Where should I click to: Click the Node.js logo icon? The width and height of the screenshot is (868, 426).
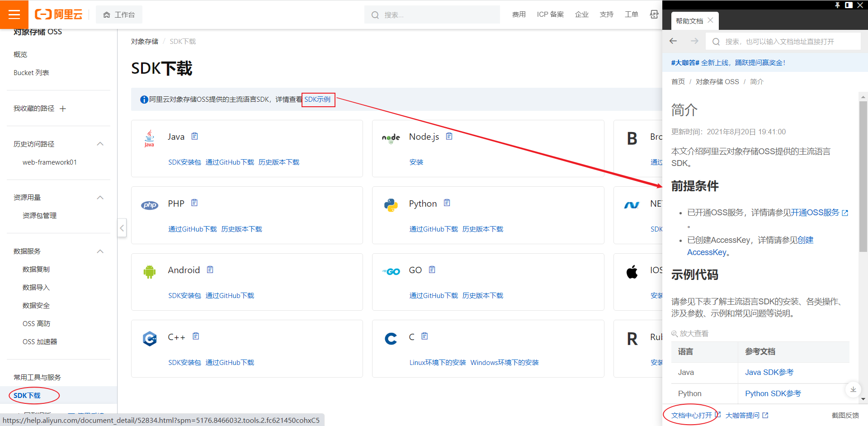391,138
